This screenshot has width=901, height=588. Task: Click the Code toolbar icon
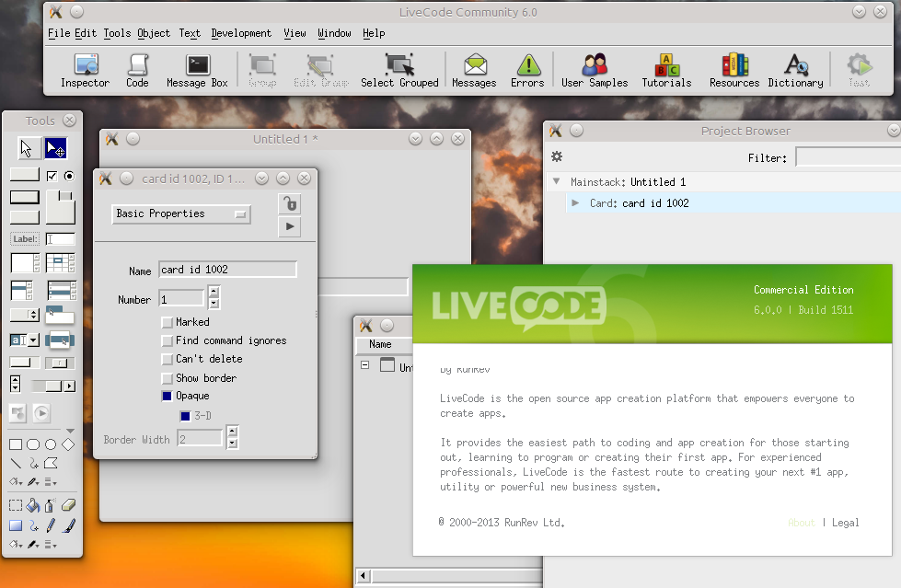pos(137,70)
